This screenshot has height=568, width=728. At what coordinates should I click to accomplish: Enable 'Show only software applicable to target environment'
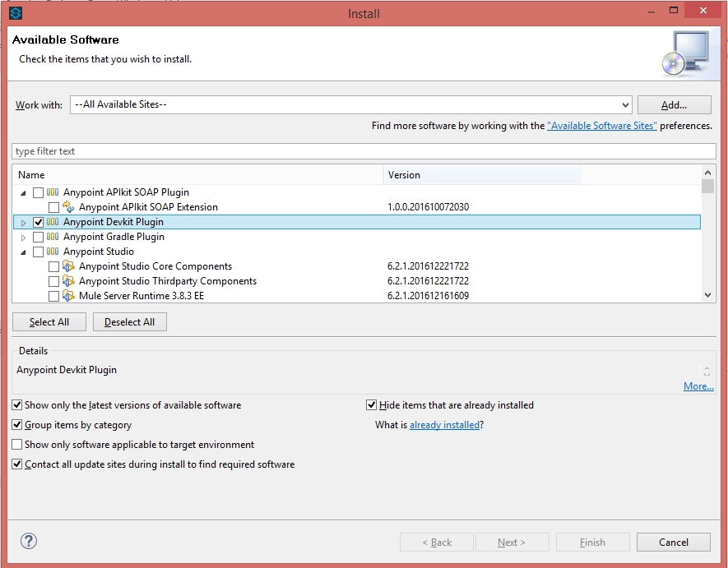pos(17,445)
